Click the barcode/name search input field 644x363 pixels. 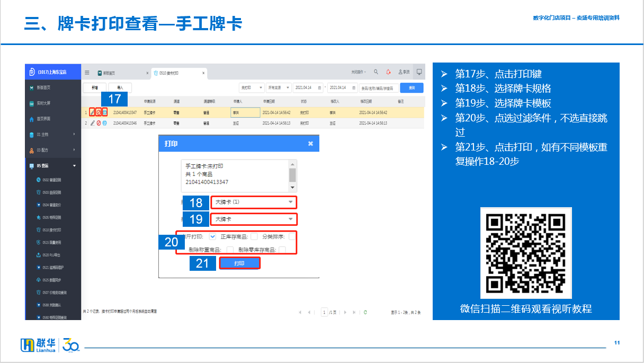pos(378,87)
